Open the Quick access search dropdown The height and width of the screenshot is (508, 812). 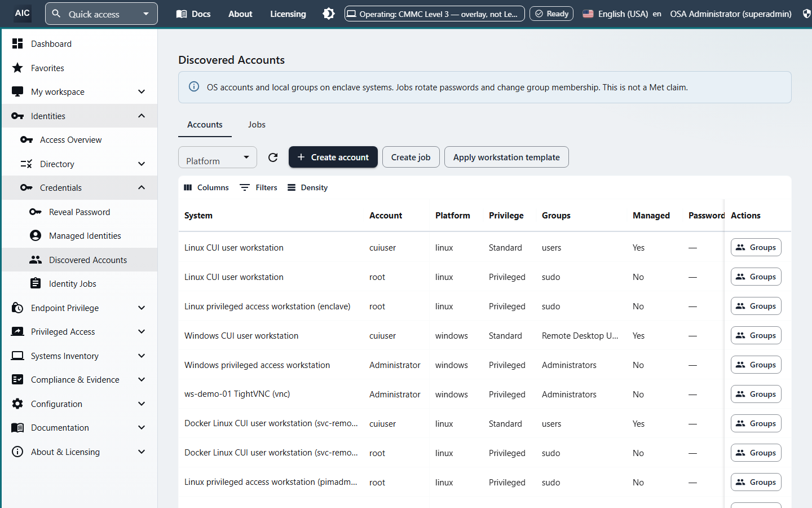101,14
